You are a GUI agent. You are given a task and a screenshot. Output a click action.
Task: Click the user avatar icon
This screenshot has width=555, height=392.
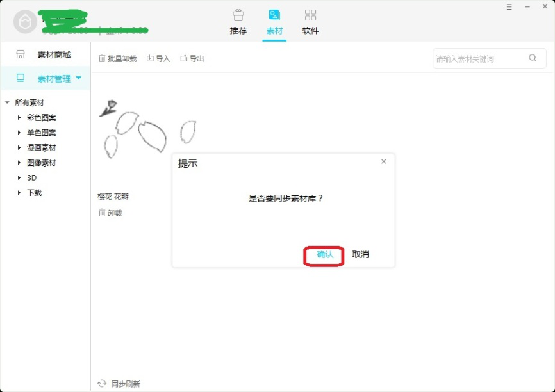pyautogui.click(x=25, y=22)
